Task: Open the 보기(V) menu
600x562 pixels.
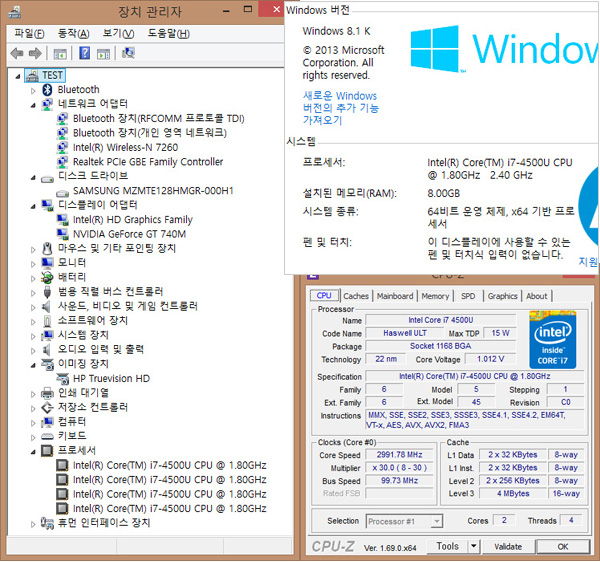Action: click(x=118, y=34)
